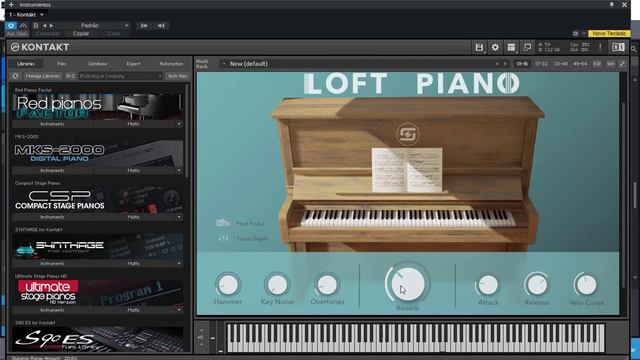This screenshot has height=360, width=640.
Task: Click the plus icon beside Instrumentos
Action: (11, 4)
